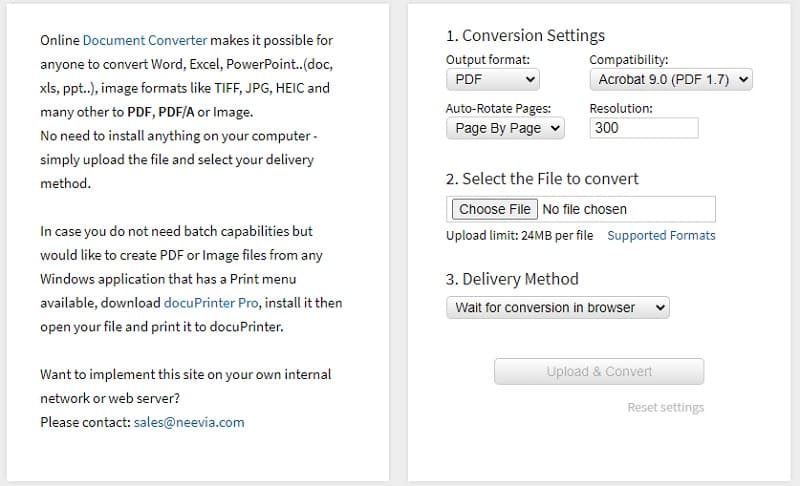Click the '1. Conversion Settings' heading
The height and width of the screenshot is (486, 800).
[525, 36]
